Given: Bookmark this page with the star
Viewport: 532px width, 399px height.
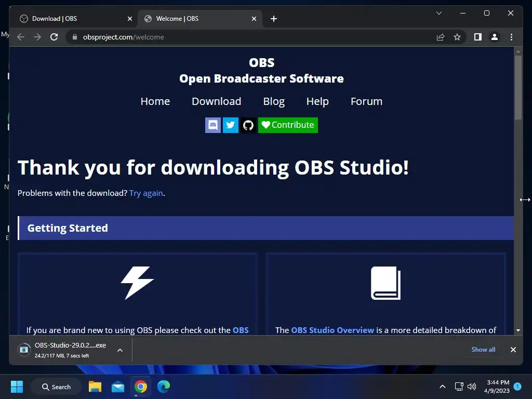Looking at the screenshot, I should point(457,37).
